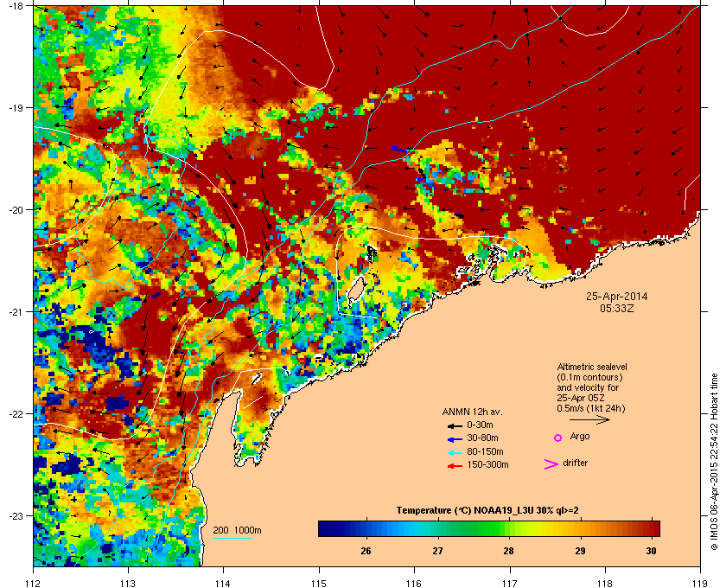This screenshot has width=726, height=588.
Task: Click the '80-150m' depth label
Action: [x=485, y=451]
